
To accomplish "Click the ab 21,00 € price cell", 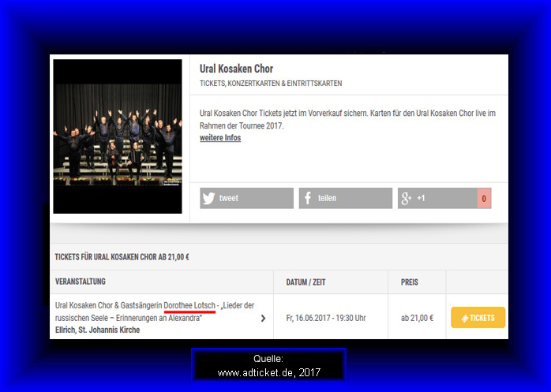I will pyautogui.click(x=417, y=318).
